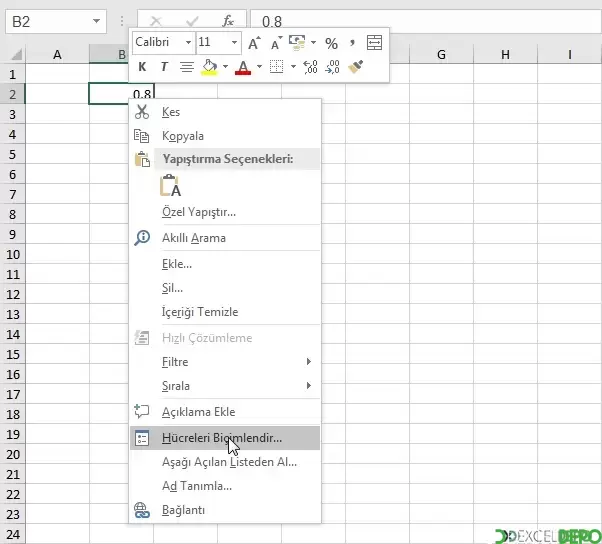Click the select-all corner triangle
Screen dimensions: 602x544
click(x=16, y=55)
